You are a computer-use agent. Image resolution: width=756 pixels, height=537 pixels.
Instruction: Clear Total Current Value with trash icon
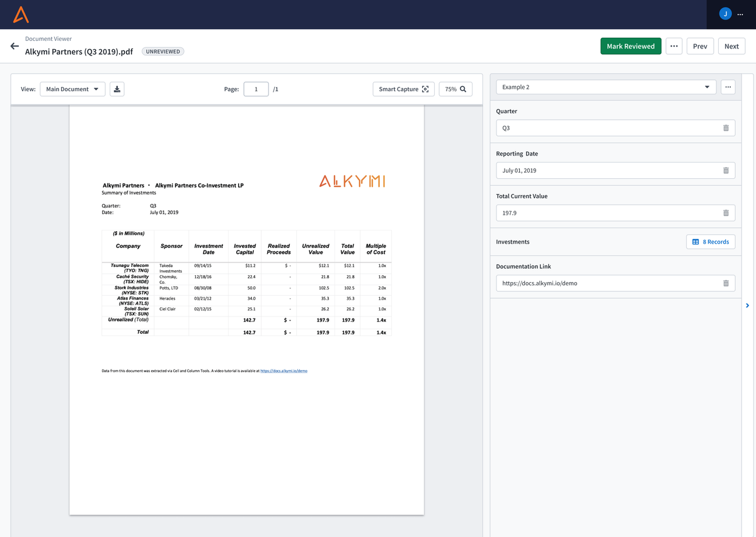(x=725, y=213)
